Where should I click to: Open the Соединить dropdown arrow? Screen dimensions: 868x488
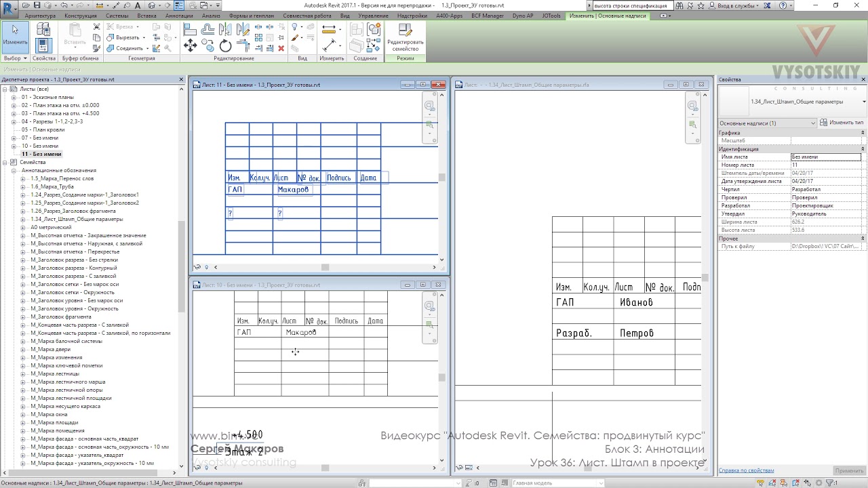[x=147, y=49]
